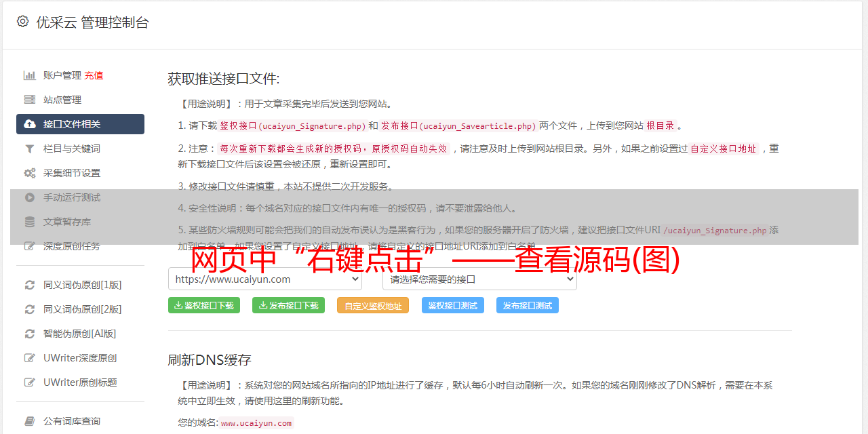Click the blue 鉴权接口测试 button

coord(453,305)
